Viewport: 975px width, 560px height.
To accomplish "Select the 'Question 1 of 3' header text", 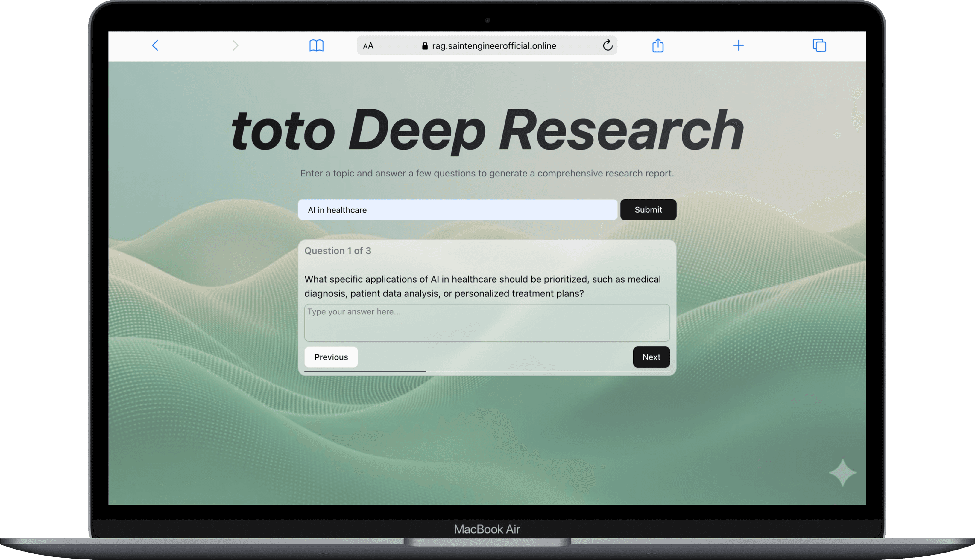I will pos(338,250).
